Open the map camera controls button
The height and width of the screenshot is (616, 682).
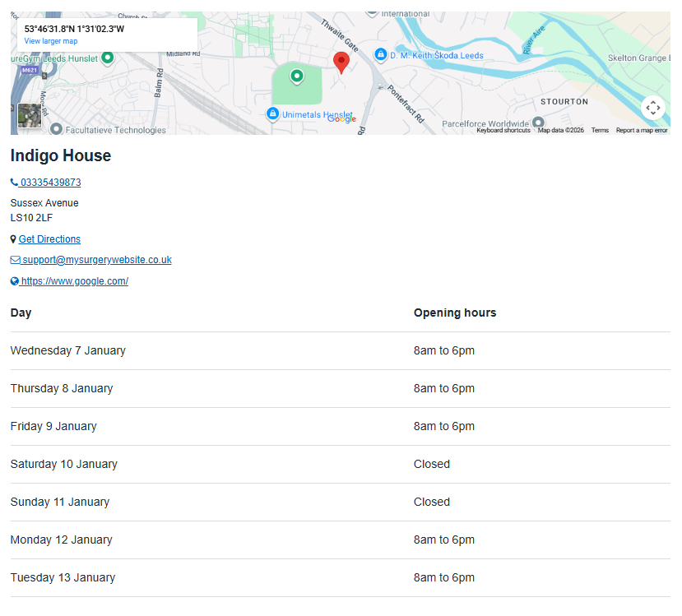(x=652, y=108)
